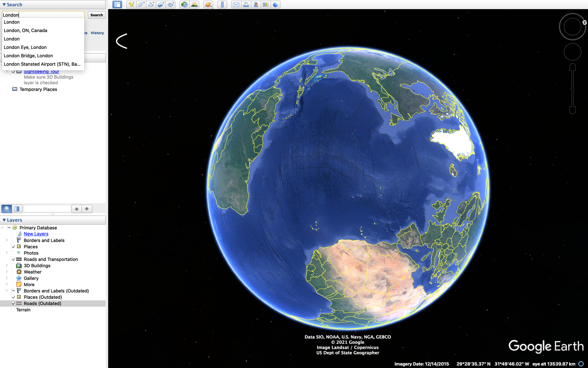Open the New Layers link
Screen dimensions: 588x368
pos(36,234)
